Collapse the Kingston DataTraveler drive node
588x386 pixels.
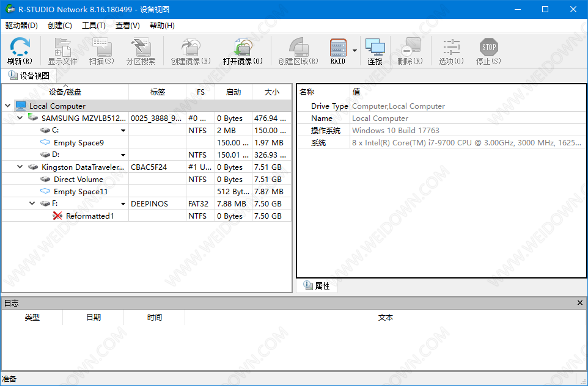(20, 167)
